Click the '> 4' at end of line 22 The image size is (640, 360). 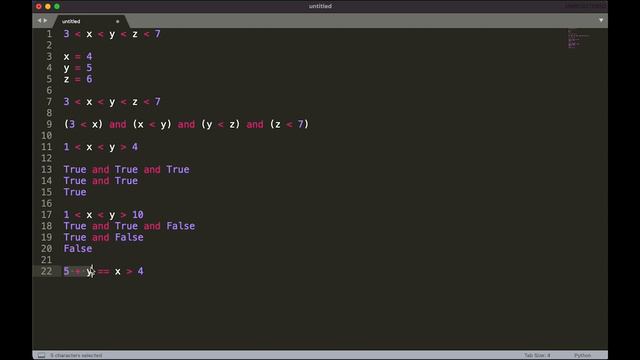point(135,271)
